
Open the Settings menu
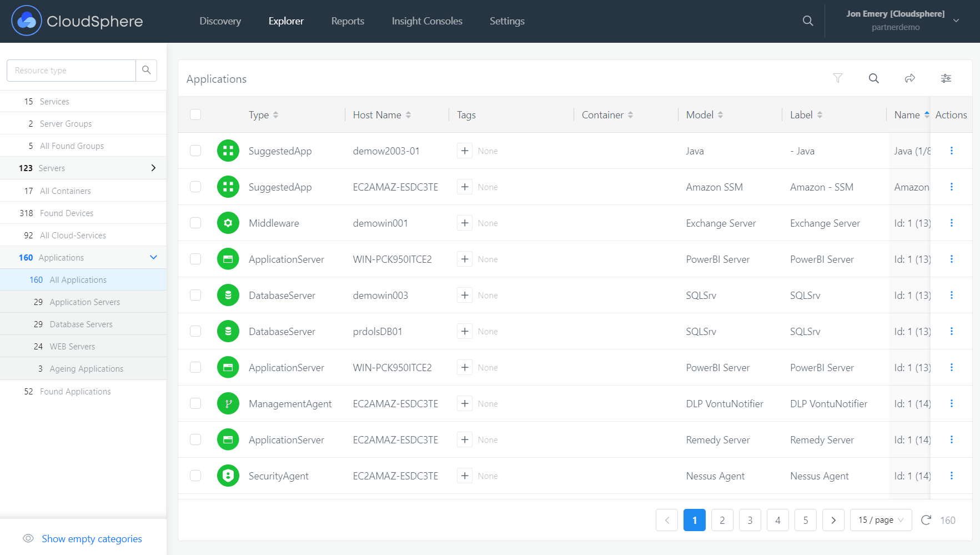point(507,21)
